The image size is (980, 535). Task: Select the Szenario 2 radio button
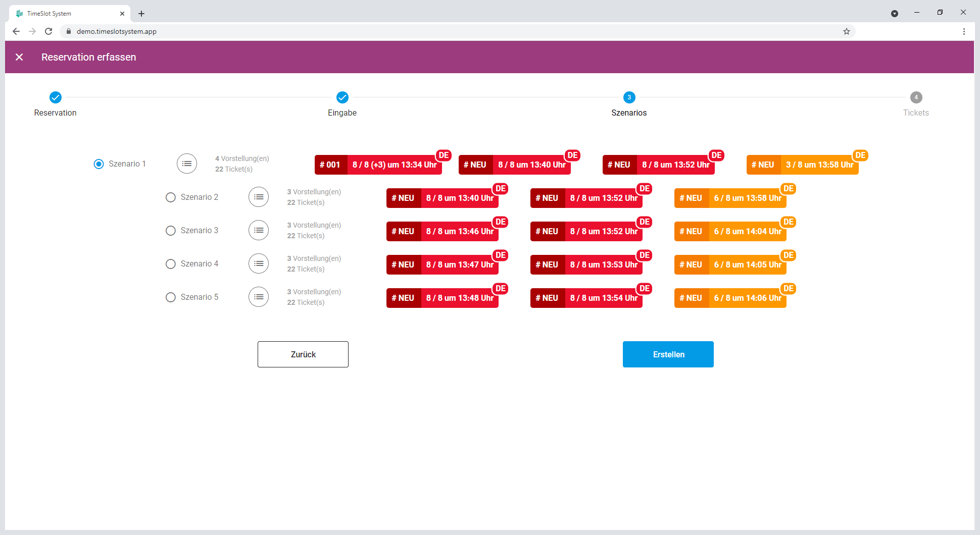click(171, 197)
